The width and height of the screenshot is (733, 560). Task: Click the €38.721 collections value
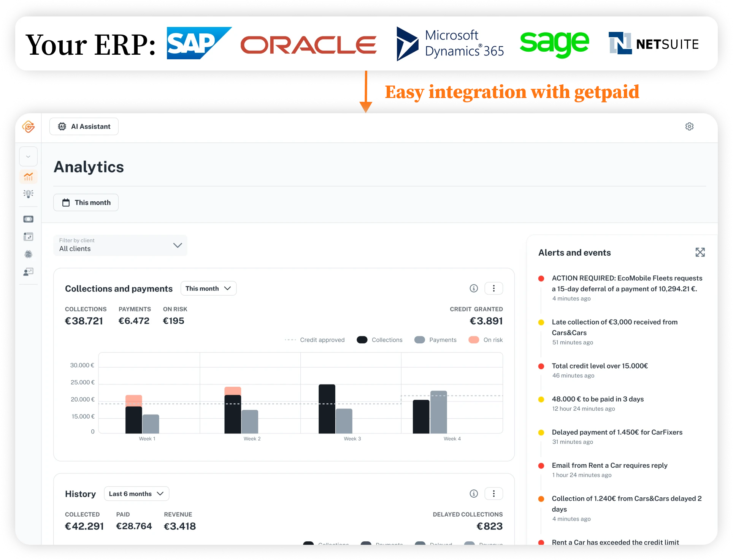tap(84, 321)
